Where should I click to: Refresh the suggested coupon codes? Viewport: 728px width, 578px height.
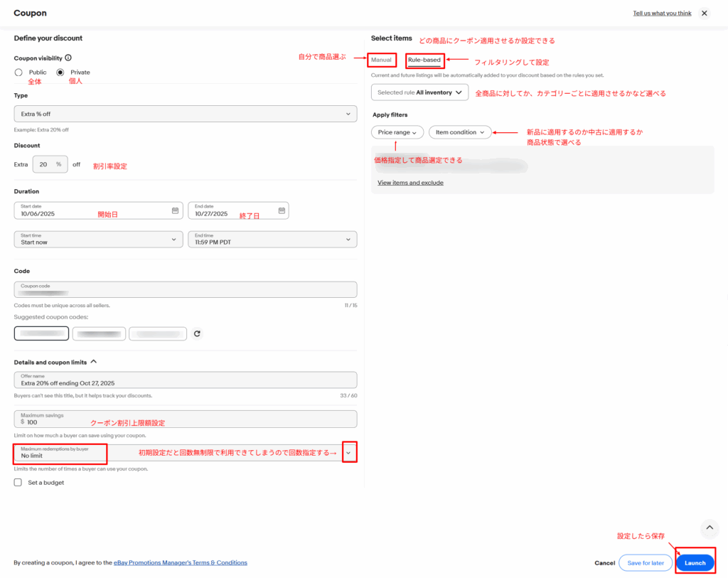coord(197,333)
